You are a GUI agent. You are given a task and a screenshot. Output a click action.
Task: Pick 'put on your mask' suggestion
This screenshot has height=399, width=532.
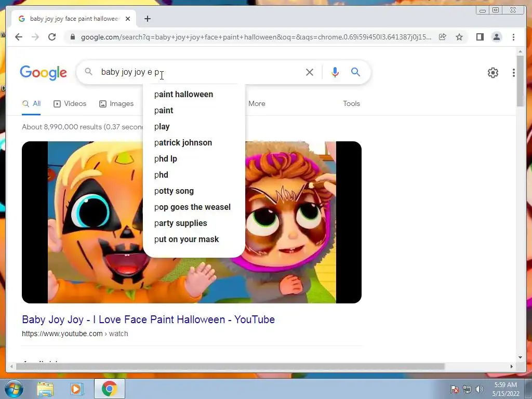tap(194, 239)
